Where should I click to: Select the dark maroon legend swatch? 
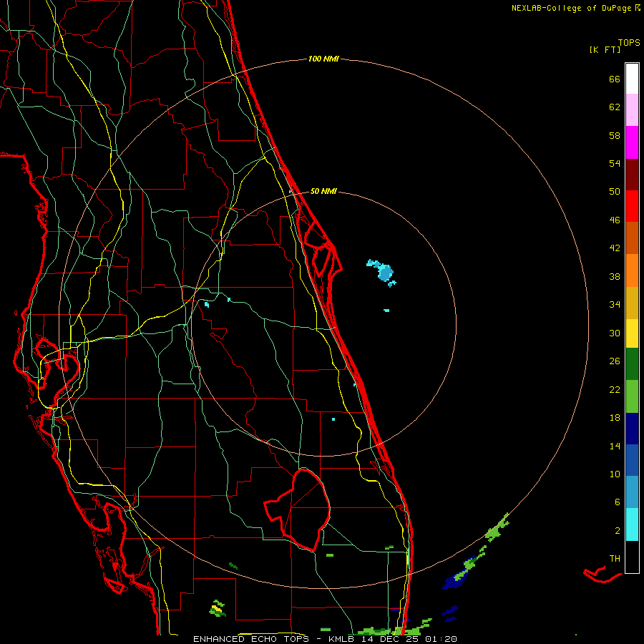click(632, 175)
